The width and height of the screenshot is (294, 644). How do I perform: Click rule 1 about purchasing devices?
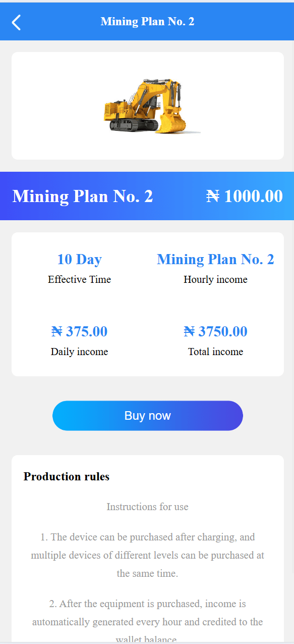click(147, 555)
